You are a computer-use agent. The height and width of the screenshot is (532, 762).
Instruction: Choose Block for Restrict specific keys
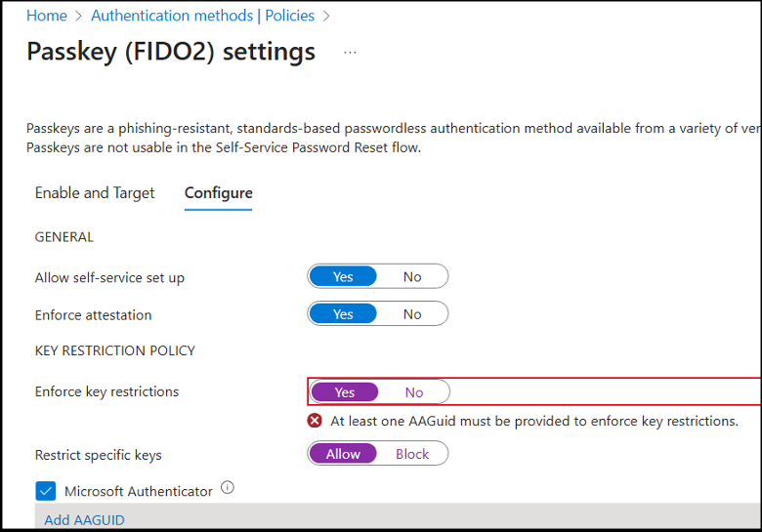(412, 454)
